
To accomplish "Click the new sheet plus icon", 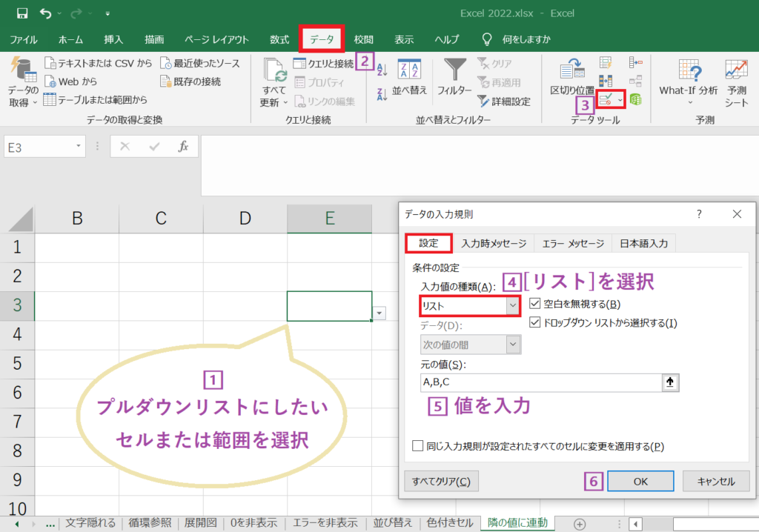I will click(x=580, y=524).
